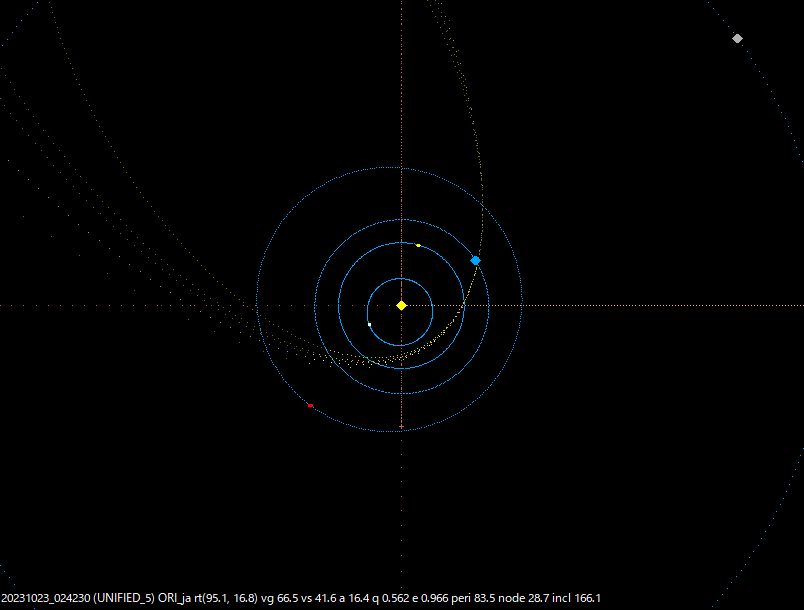This screenshot has height=610, width=804.
Task: Click the eccentricity value 'e 0.966'
Action: pos(430,598)
